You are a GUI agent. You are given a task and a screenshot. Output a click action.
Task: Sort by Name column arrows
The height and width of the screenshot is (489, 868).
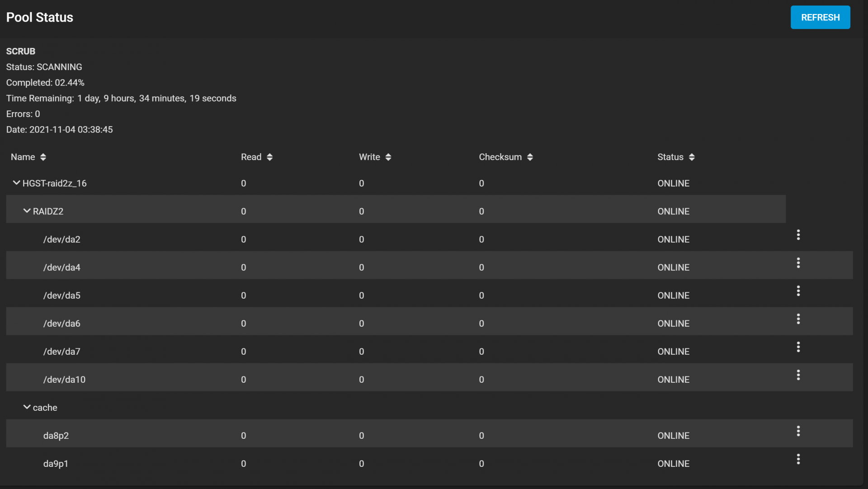[x=43, y=157]
